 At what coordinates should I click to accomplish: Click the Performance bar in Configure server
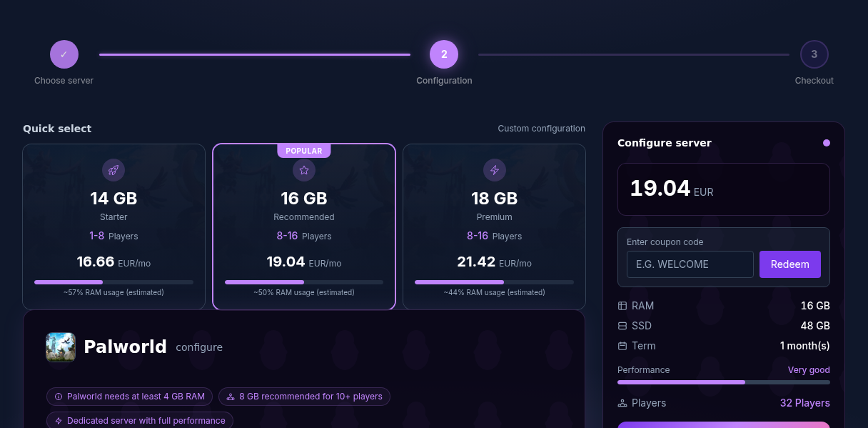tap(724, 382)
